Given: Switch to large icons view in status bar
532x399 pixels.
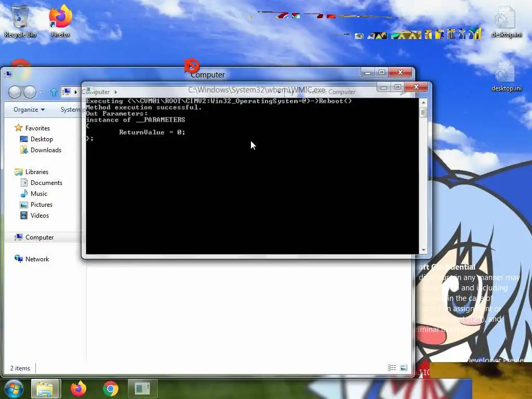Looking at the screenshot, I should (x=403, y=368).
